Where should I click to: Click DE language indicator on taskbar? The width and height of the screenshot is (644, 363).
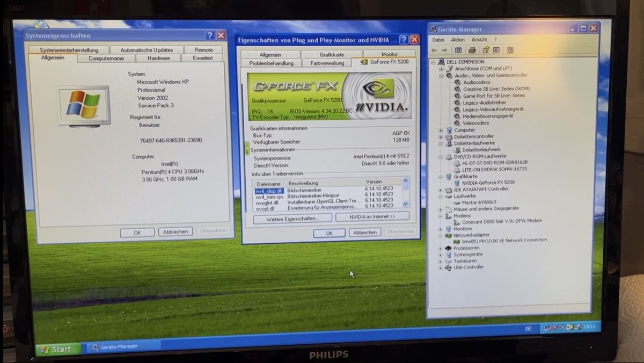point(528,328)
